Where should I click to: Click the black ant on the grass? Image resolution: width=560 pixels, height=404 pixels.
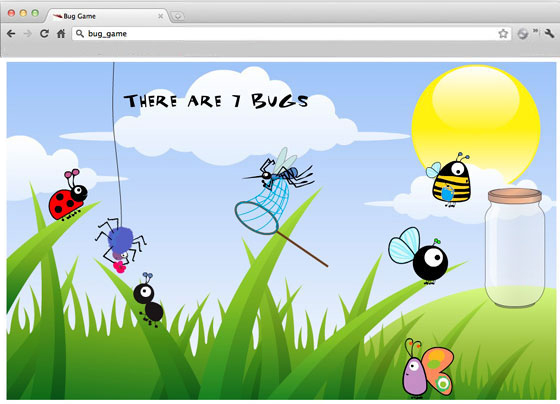point(148,300)
